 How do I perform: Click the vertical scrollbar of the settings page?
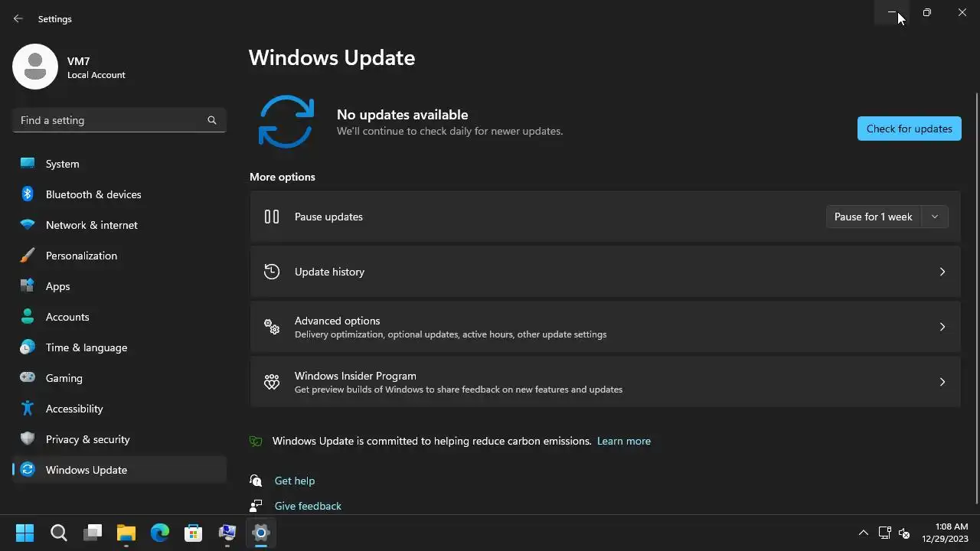tap(976, 298)
